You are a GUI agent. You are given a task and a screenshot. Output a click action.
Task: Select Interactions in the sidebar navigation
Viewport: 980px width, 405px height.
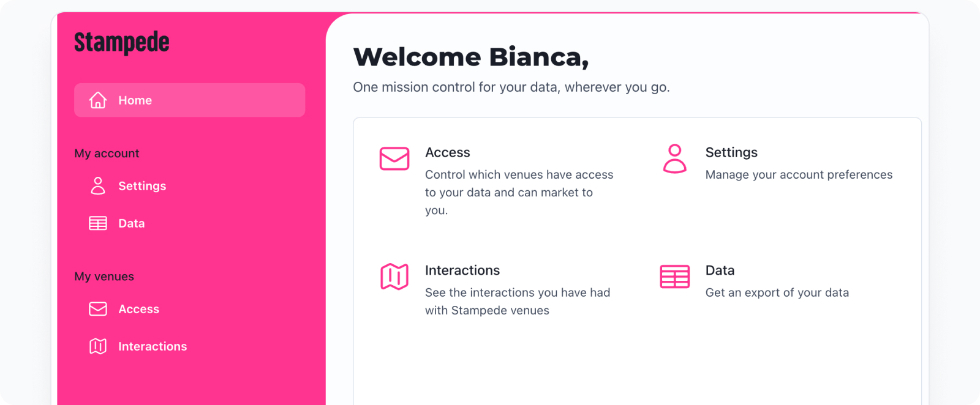(153, 346)
